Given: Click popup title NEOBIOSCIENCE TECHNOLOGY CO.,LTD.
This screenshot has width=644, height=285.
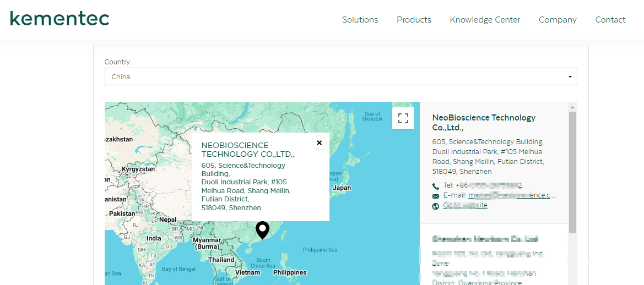Looking at the screenshot, I should (x=248, y=150).
